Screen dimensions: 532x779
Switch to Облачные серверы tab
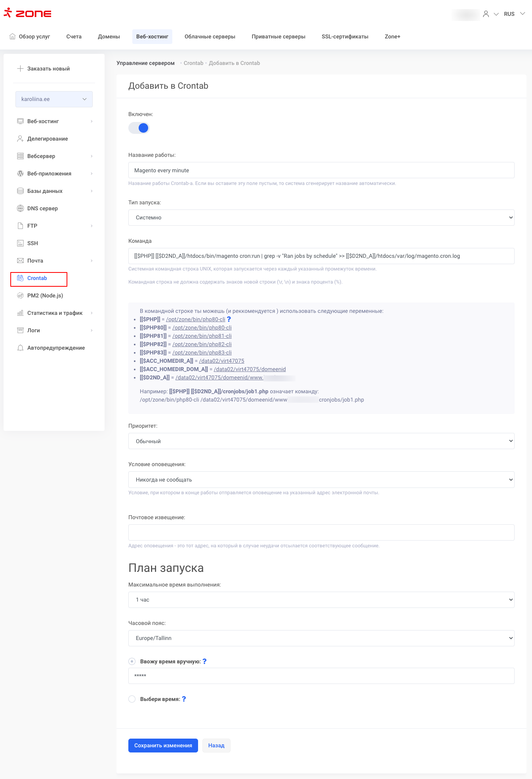(x=210, y=36)
